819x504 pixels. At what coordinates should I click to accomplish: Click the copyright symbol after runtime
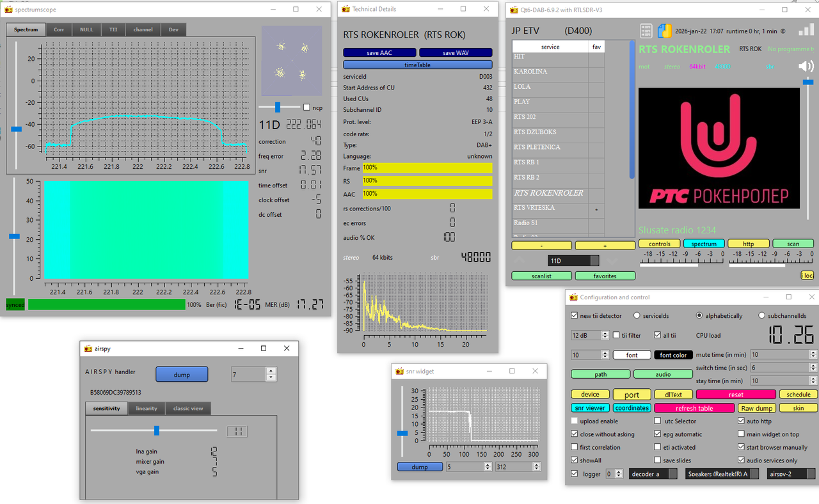[x=784, y=31]
